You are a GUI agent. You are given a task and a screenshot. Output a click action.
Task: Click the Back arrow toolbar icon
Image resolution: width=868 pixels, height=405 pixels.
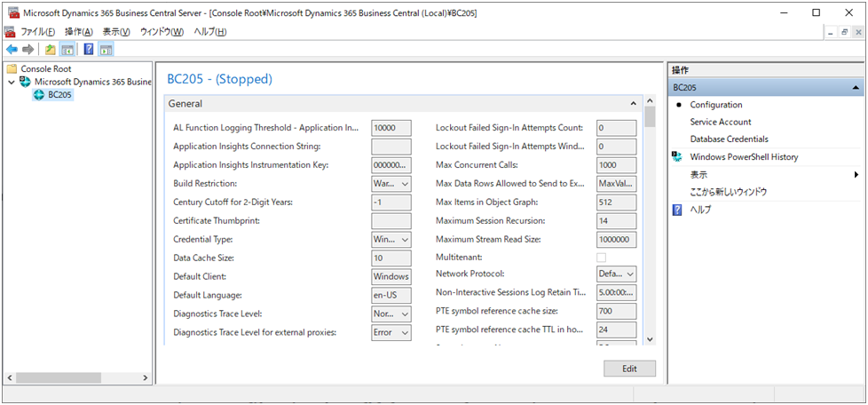[x=12, y=49]
